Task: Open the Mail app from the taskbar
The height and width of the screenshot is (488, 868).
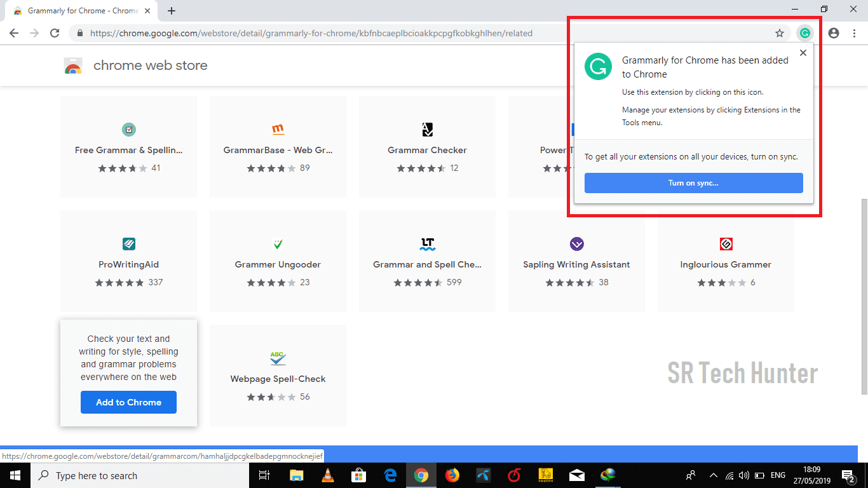Action: 576,475
